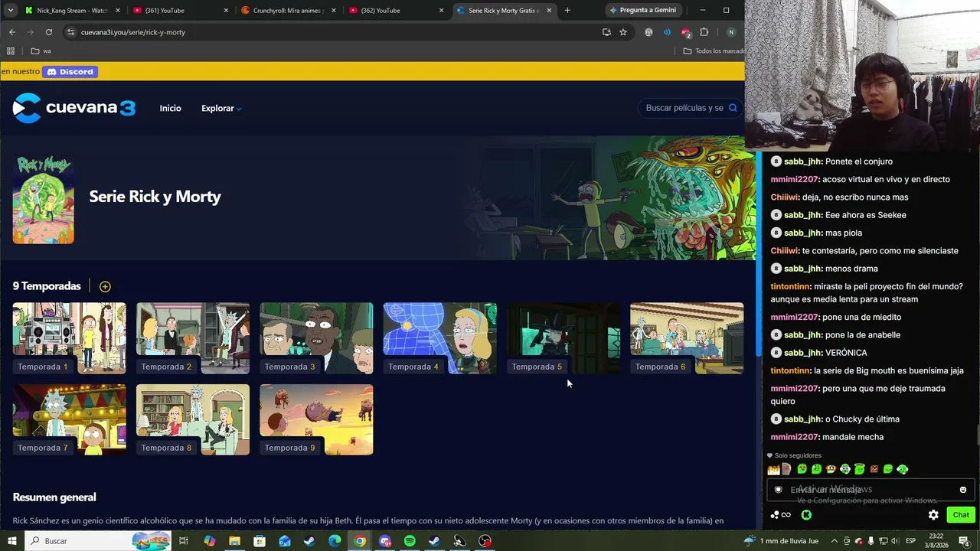Click the 'Serie Rick y Morty' title

pos(155,197)
